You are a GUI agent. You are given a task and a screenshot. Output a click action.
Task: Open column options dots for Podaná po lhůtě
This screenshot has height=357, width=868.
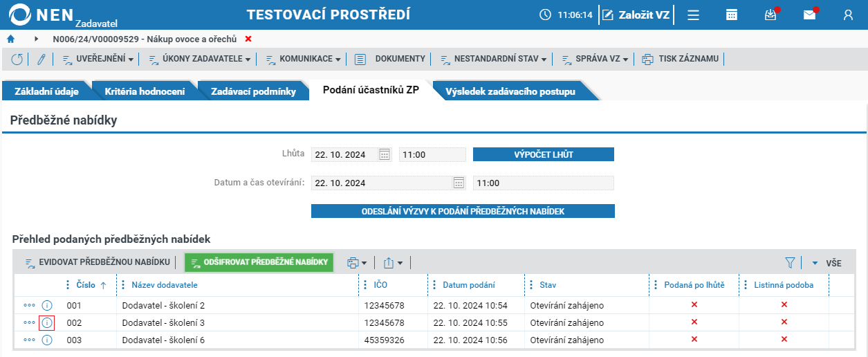(655, 285)
